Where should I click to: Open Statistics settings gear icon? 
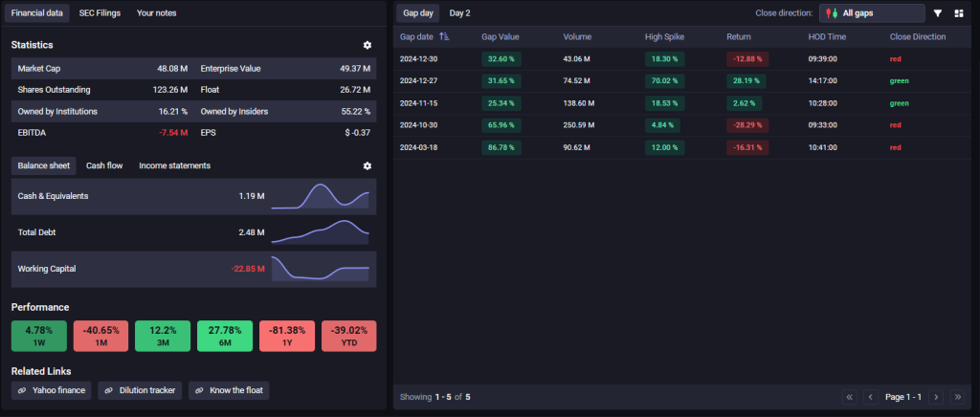point(367,45)
